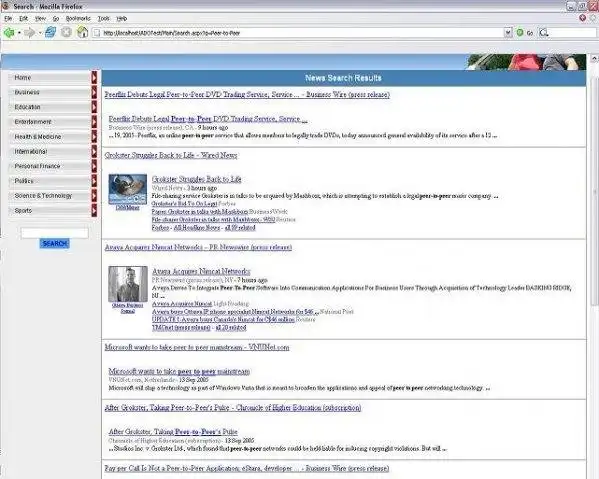This screenshot has width=599, height=479.
Task: Select the Personal Finance category
Action: click(50, 166)
